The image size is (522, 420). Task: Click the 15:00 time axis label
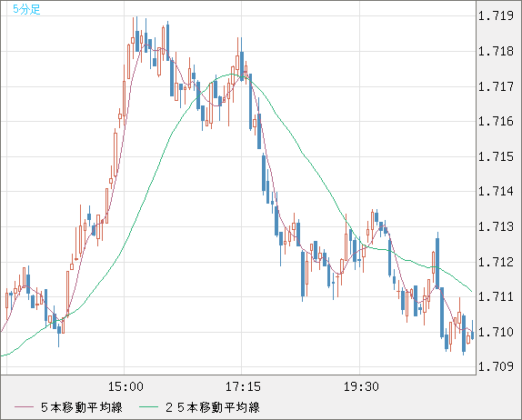[x=125, y=386]
